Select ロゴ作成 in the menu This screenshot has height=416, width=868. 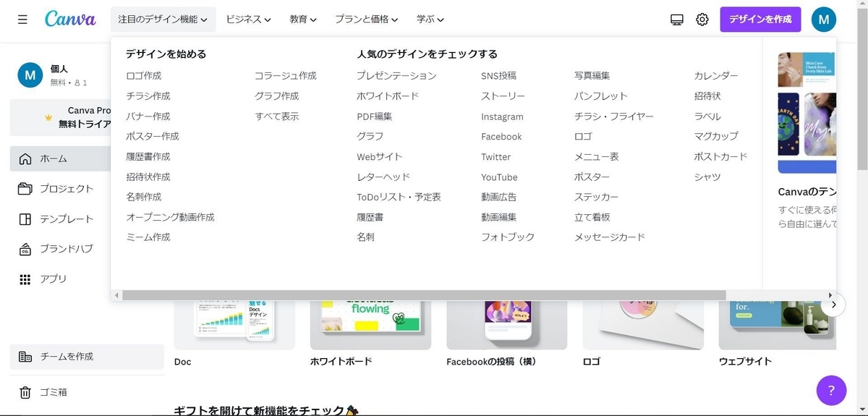tap(144, 76)
